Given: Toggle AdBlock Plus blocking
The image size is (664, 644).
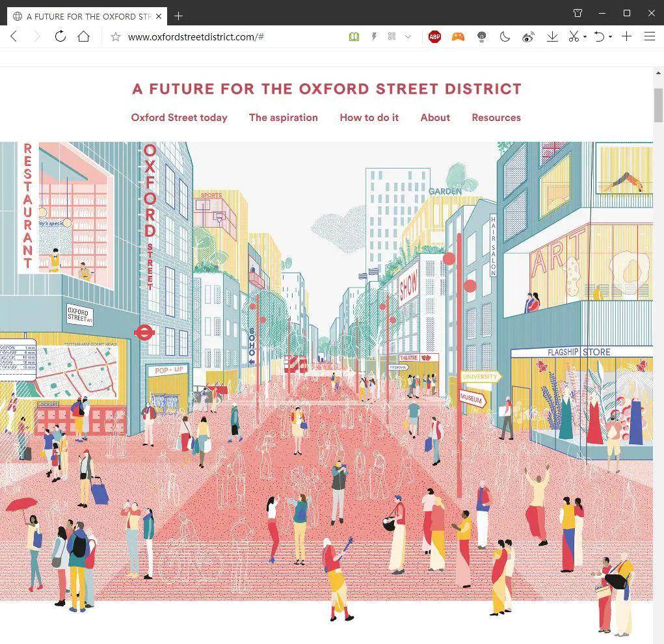Looking at the screenshot, I should pyautogui.click(x=434, y=37).
